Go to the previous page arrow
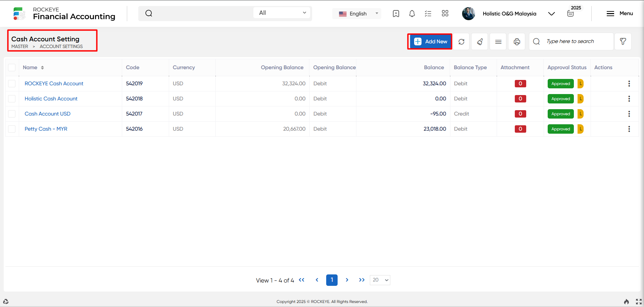The image size is (644, 307). pos(317,280)
